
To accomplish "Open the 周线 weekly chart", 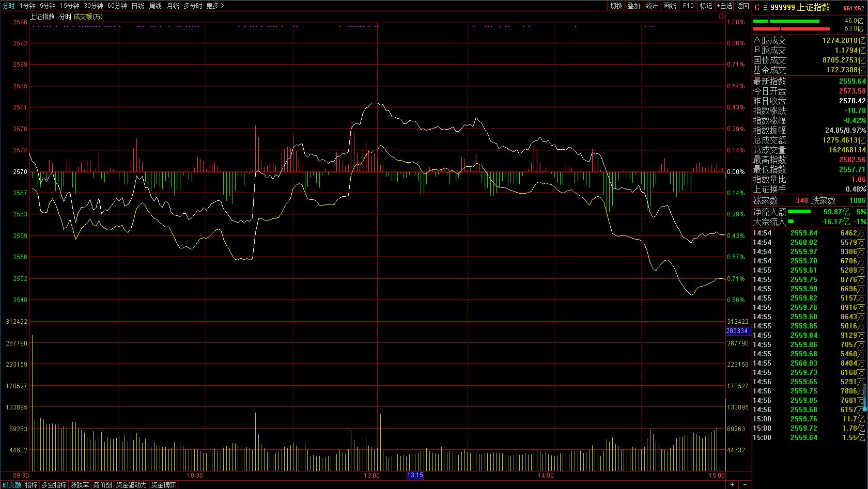I will click(x=156, y=6).
